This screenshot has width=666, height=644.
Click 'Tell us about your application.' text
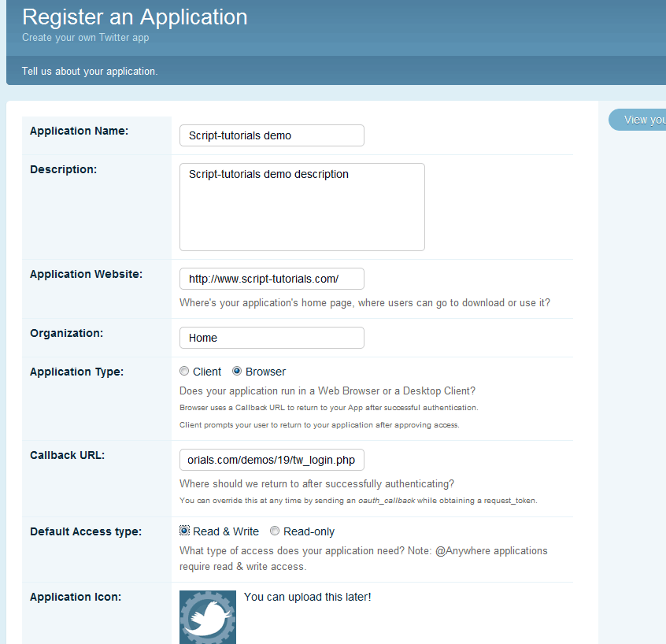[x=90, y=72]
